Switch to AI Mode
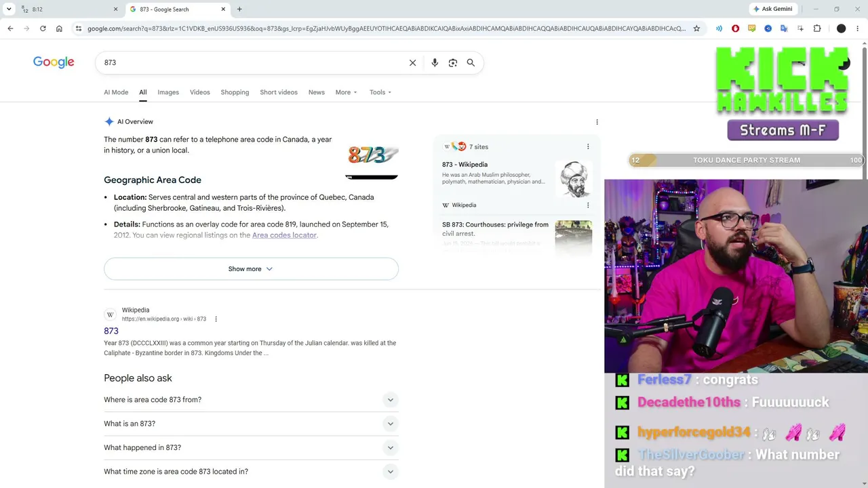Screen dimensions: 868x488 tap(116, 92)
